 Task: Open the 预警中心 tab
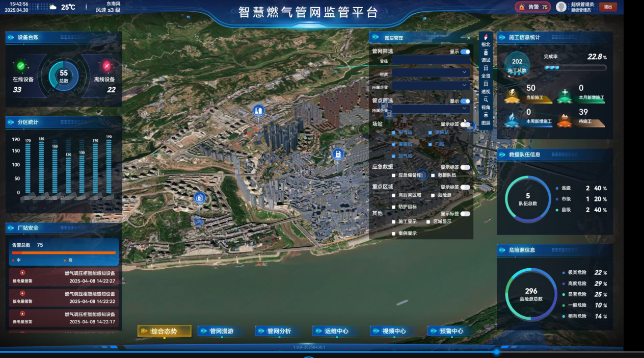coord(451,331)
